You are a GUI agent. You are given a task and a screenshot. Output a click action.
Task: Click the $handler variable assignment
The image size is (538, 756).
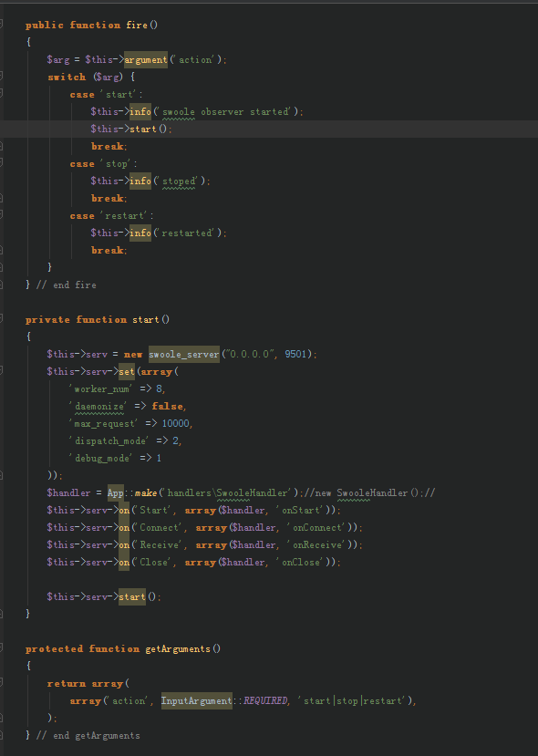click(68, 493)
